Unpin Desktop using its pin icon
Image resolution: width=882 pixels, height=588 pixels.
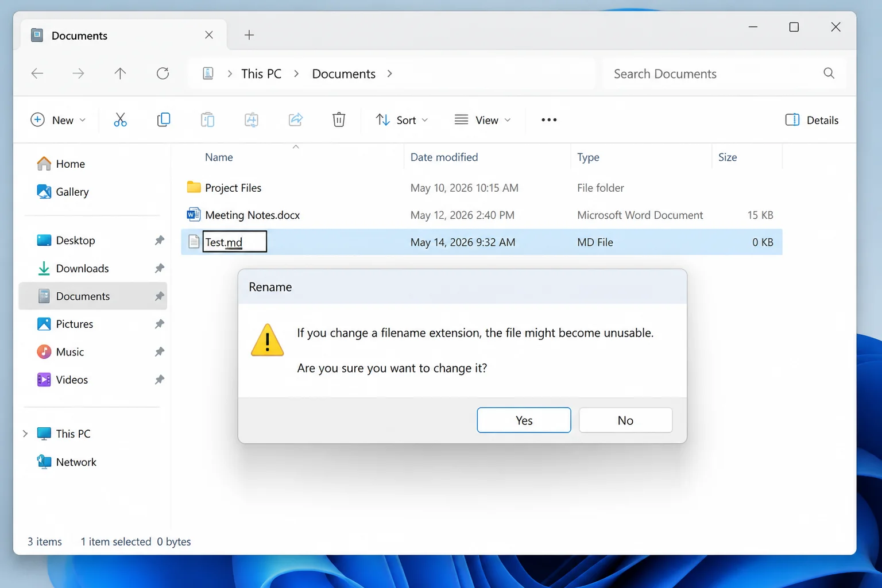click(x=160, y=241)
